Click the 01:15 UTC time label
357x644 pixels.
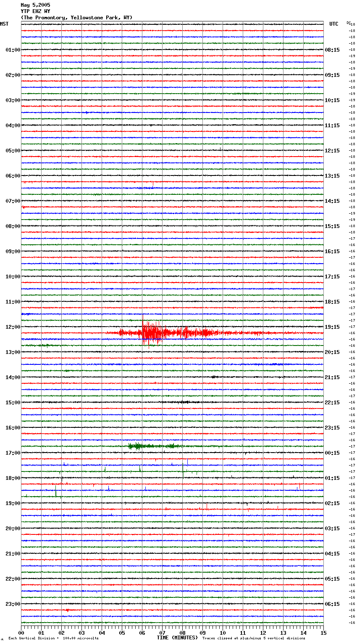[x=332, y=478]
